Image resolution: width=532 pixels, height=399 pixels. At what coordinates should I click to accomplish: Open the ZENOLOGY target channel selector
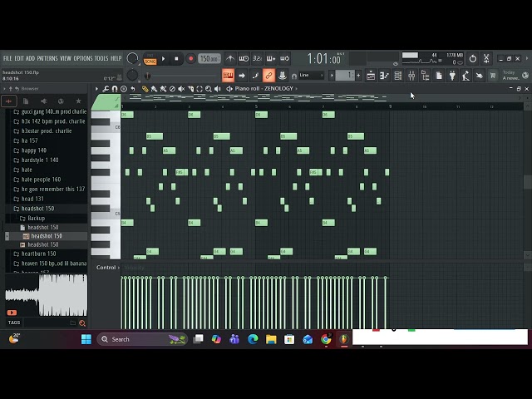[x=279, y=89]
